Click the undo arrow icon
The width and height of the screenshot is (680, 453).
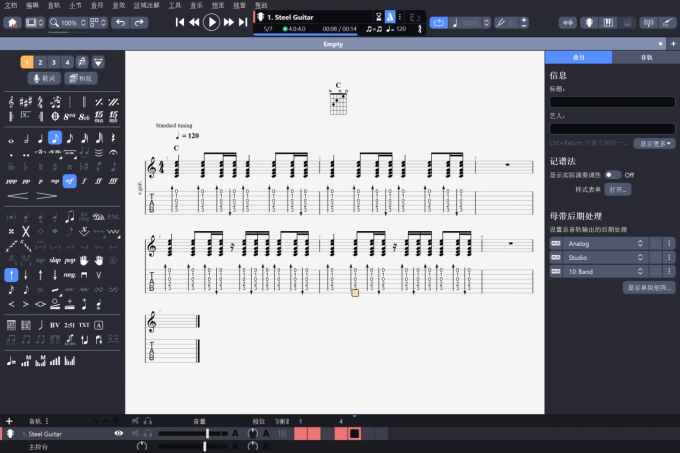pyautogui.click(x=119, y=22)
